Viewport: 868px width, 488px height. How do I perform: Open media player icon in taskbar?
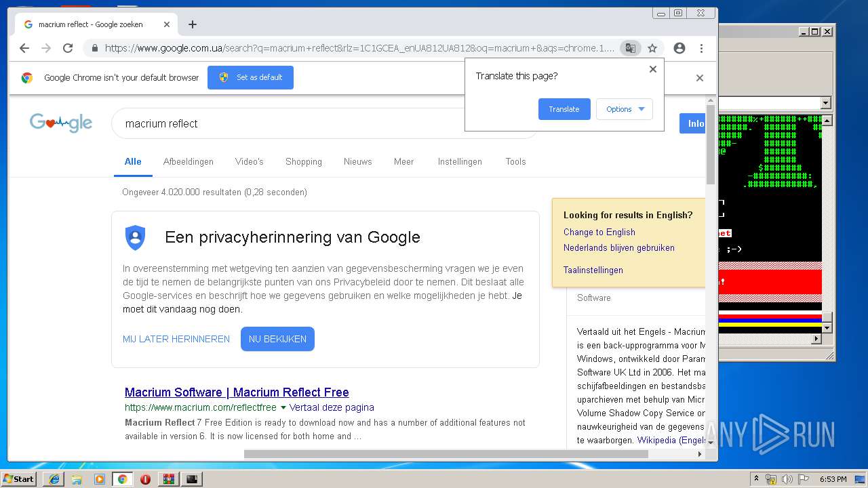(x=100, y=479)
